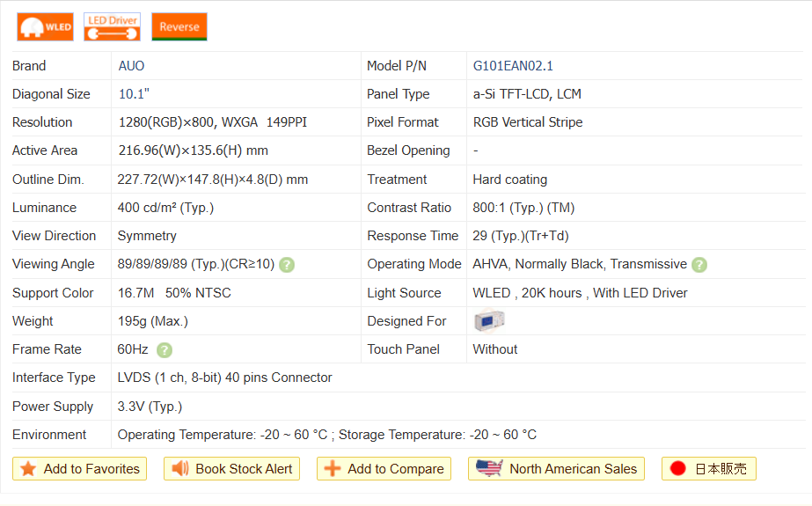This screenshot has width=812, height=506.
Task: Open help icon beside Operating Mode value
Action: coord(699,265)
